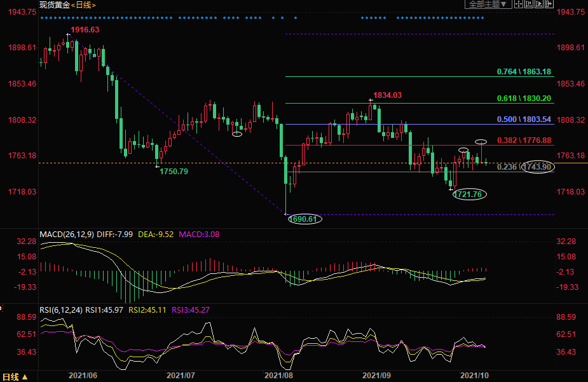Click the 现货黄金 chart title
This screenshot has width=588, height=382.
coord(53,4)
